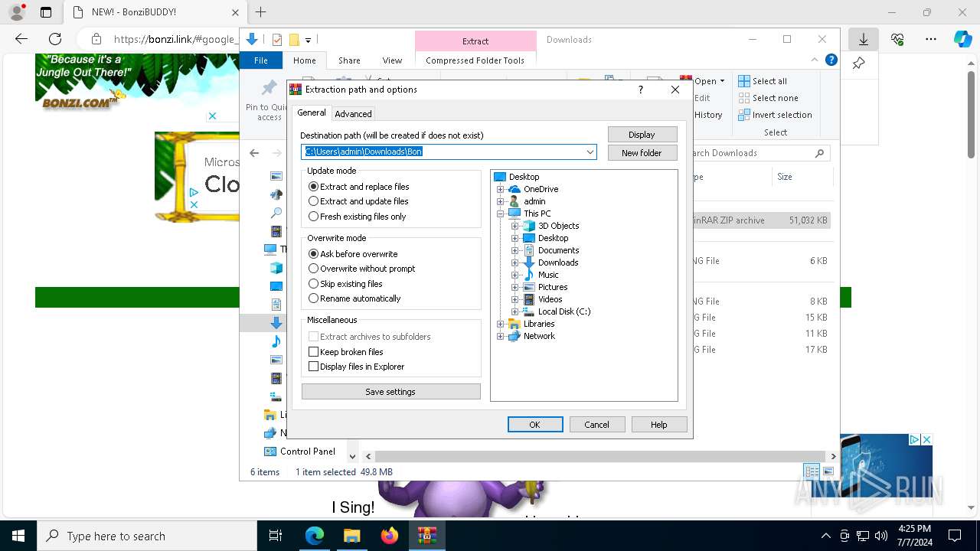Viewport: 980px width, 551px height.
Task: Click the search magnifier in Search Downloads
Action: coord(819,153)
